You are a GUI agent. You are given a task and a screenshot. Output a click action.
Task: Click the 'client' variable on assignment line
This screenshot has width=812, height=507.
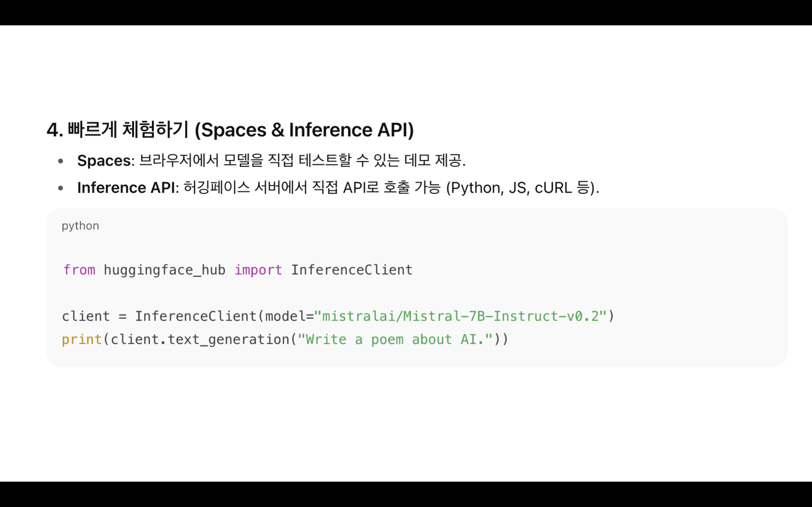click(x=86, y=316)
